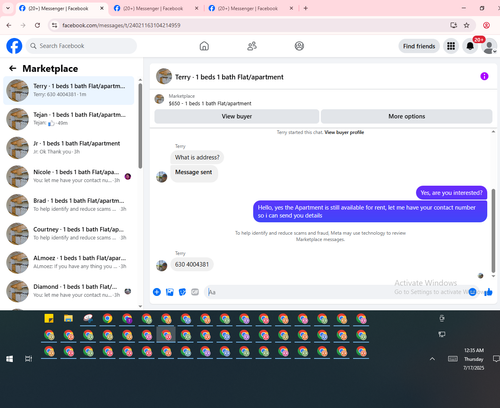Click the browser address bar URL
This screenshot has width=500, height=408.
121,25
